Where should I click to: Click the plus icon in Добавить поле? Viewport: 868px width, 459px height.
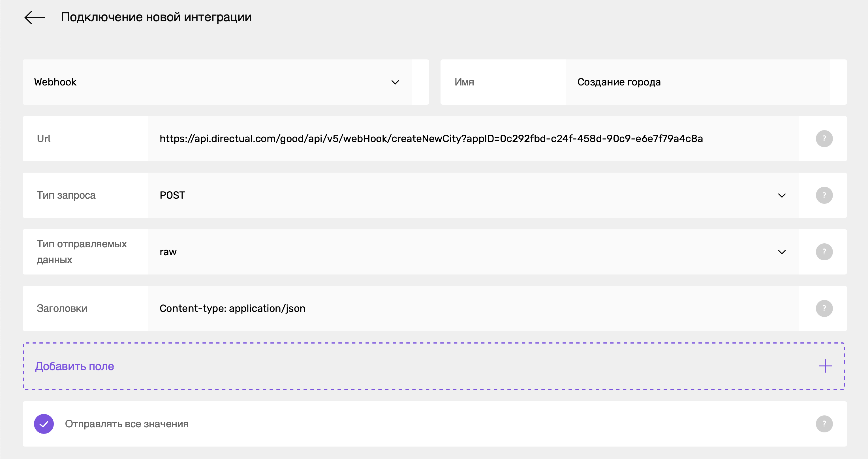click(x=825, y=366)
